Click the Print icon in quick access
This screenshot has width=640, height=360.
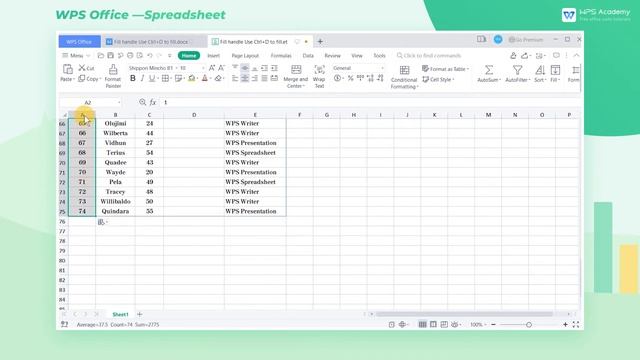pos(130,56)
